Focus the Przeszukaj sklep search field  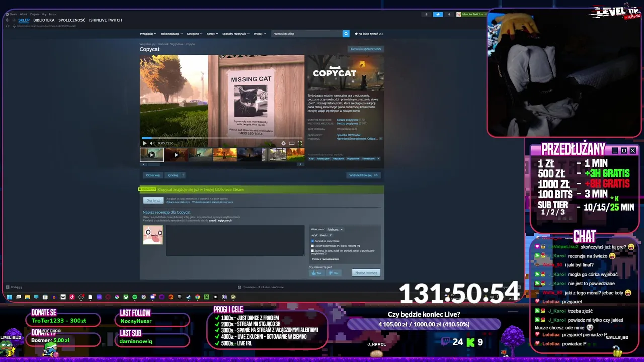click(306, 34)
